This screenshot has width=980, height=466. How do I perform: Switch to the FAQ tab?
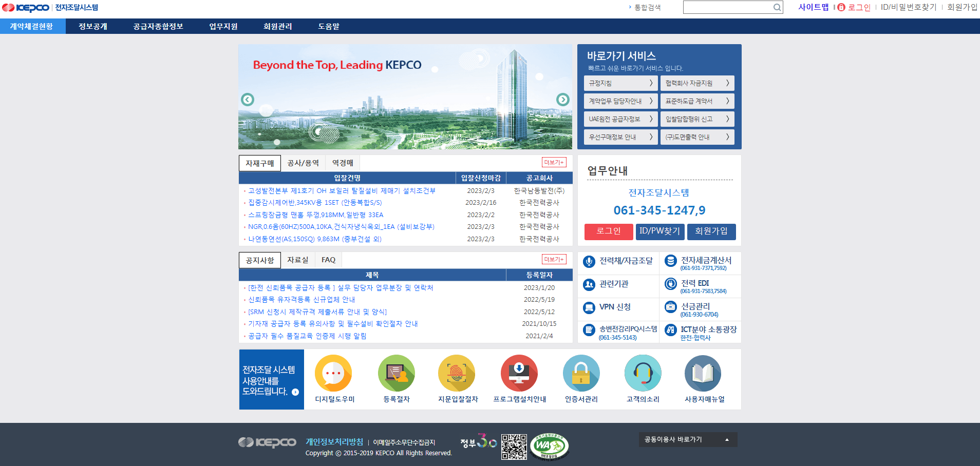(328, 260)
